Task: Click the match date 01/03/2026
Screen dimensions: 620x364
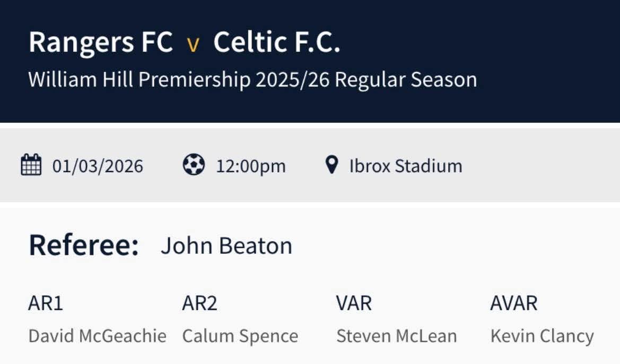Action: click(x=98, y=166)
